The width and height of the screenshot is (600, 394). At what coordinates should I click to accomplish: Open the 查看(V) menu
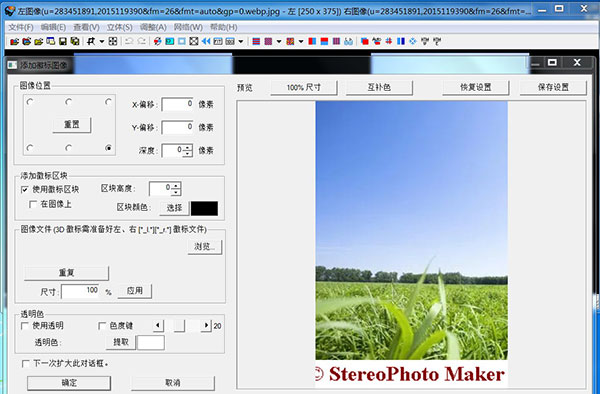click(86, 27)
